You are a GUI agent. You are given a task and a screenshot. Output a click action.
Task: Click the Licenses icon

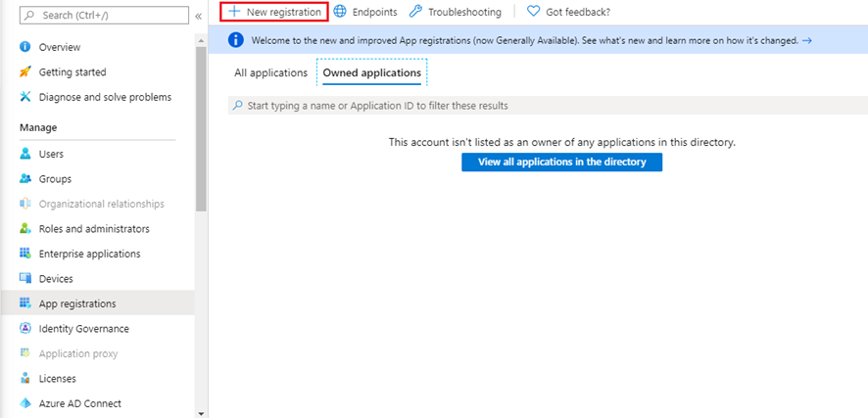pos(24,378)
